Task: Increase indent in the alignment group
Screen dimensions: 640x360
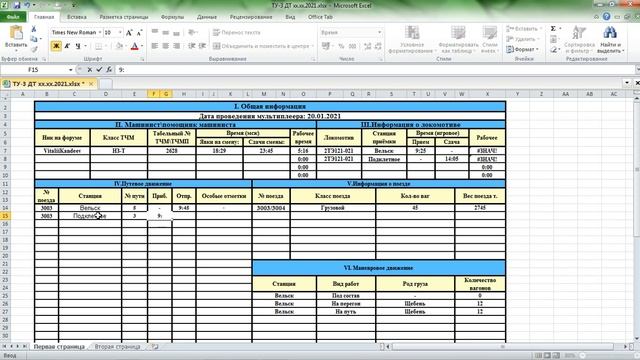Action: (202, 46)
